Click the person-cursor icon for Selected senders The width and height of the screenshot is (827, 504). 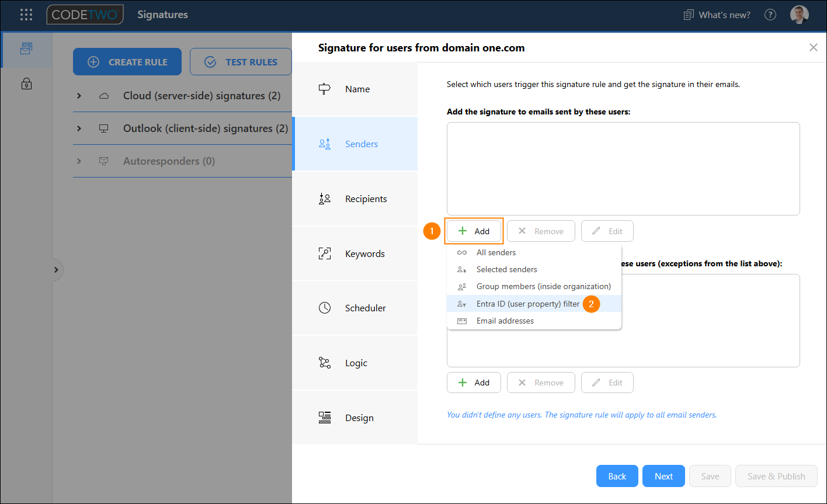[462, 269]
